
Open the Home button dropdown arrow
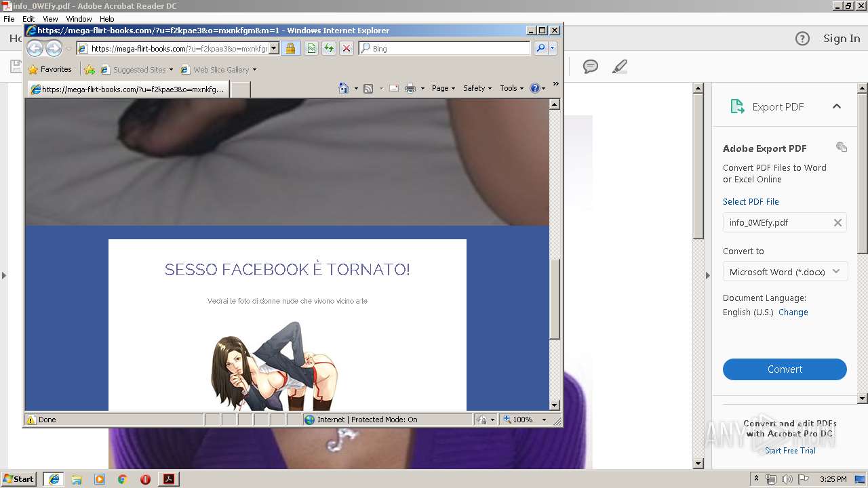pos(356,88)
